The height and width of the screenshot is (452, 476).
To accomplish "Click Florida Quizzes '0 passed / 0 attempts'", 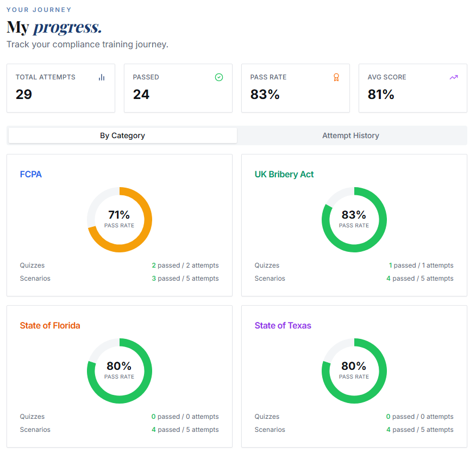I will [185, 417].
